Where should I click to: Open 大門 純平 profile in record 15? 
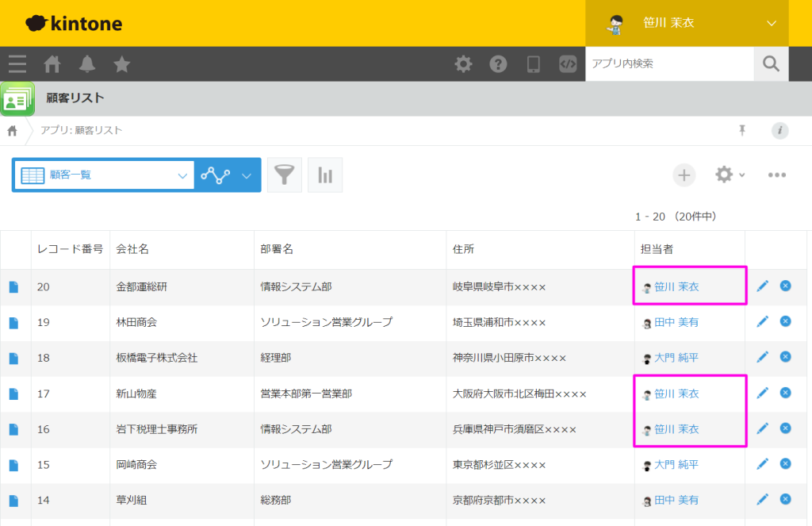[x=676, y=465]
